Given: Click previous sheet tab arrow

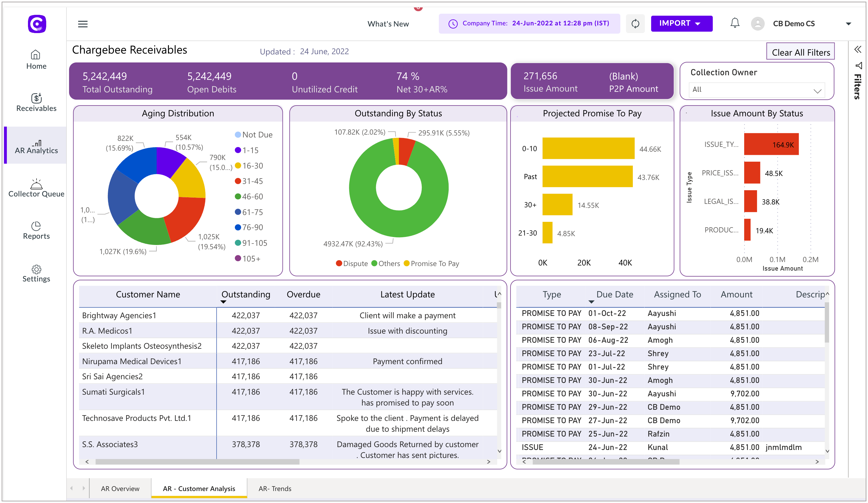Looking at the screenshot, I should (72, 488).
